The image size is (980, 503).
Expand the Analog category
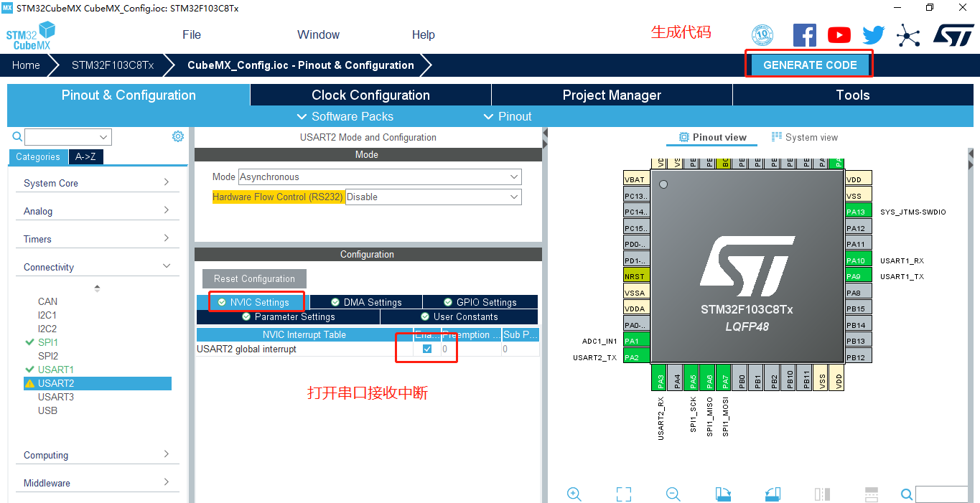97,211
